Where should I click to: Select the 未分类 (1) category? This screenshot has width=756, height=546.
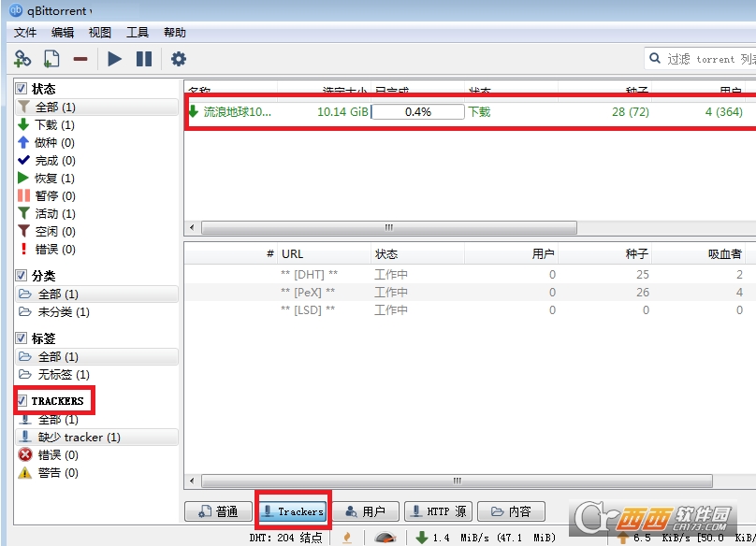point(97,311)
